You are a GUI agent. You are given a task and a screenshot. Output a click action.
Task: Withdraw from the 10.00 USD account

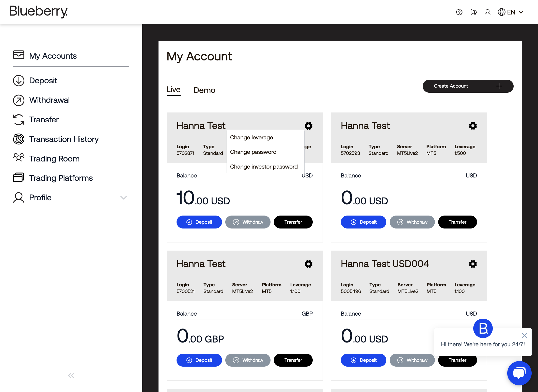pyautogui.click(x=248, y=222)
